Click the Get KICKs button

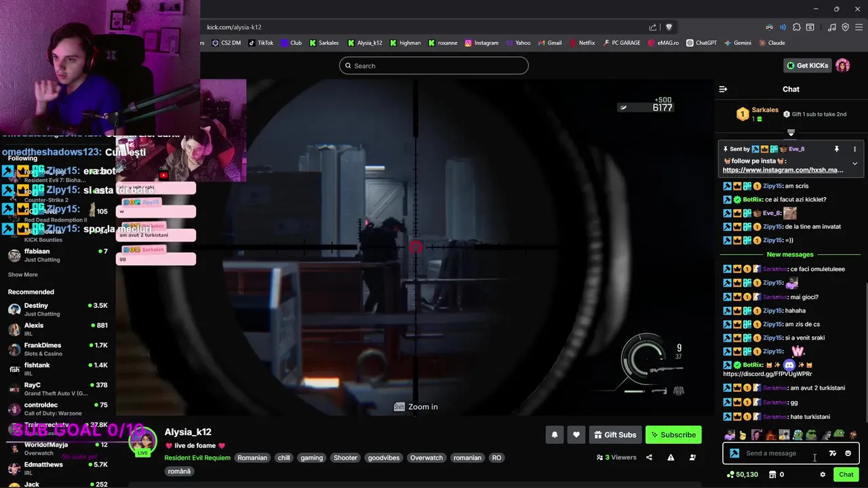[x=807, y=66]
